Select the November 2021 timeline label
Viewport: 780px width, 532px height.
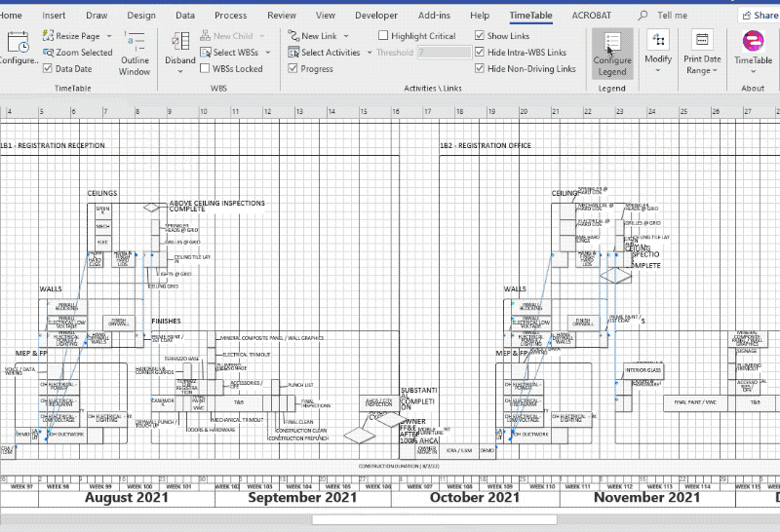(646, 498)
